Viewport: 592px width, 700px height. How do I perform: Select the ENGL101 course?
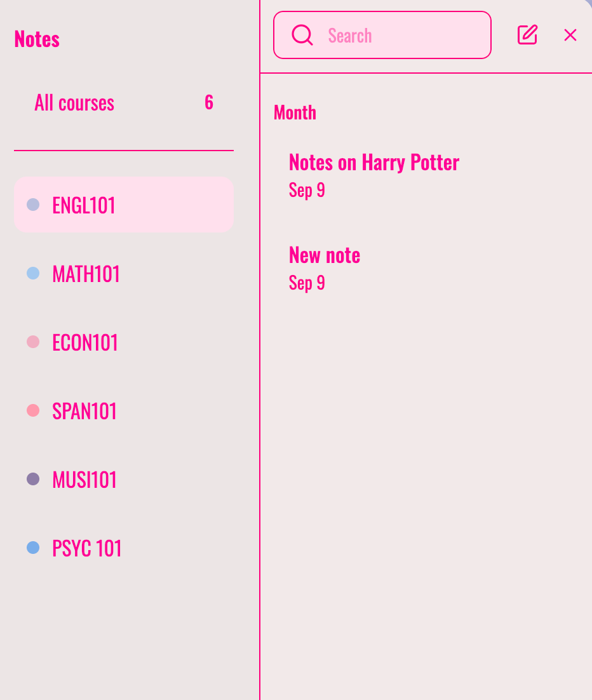click(124, 205)
